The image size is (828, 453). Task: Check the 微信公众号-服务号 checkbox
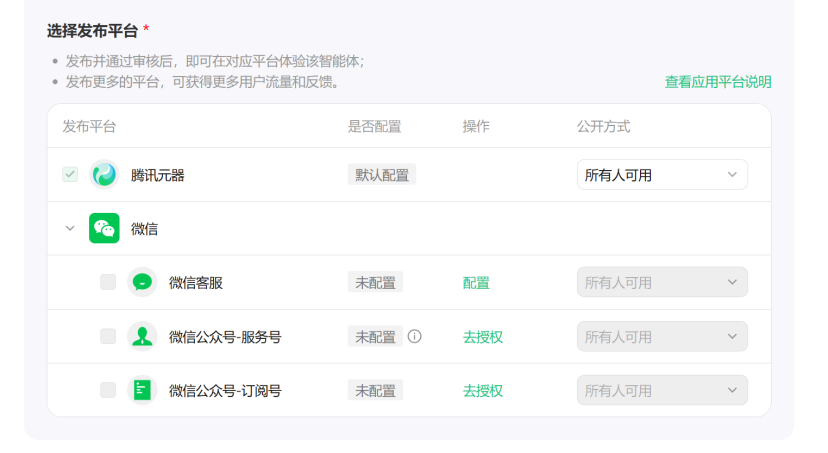pos(108,337)
